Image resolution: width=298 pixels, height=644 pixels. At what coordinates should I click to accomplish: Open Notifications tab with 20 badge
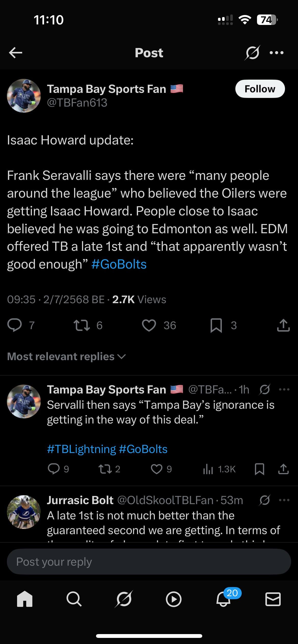click(224, 599)
